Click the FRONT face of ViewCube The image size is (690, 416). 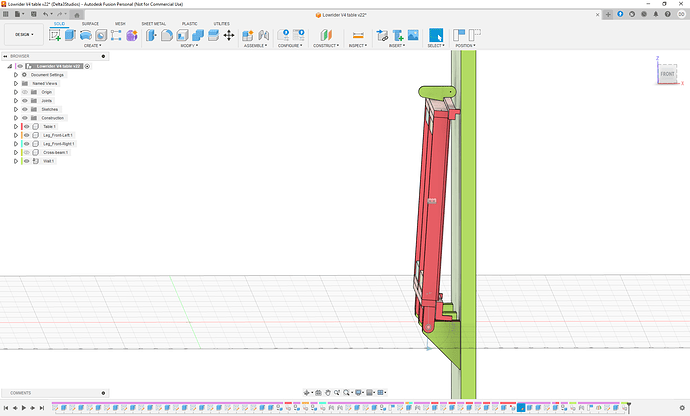(x=667, y=74)
